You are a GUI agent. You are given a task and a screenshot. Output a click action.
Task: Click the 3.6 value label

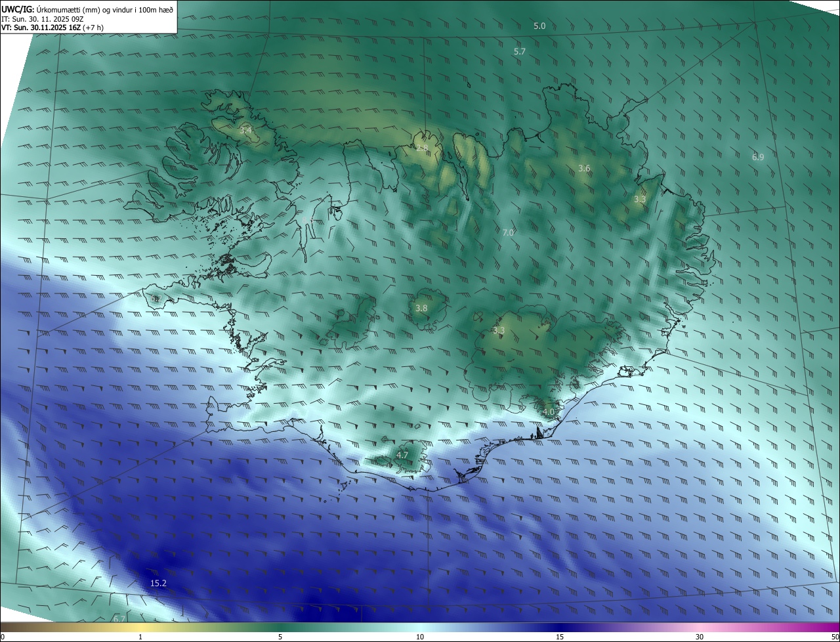click(x=584, y=169)
